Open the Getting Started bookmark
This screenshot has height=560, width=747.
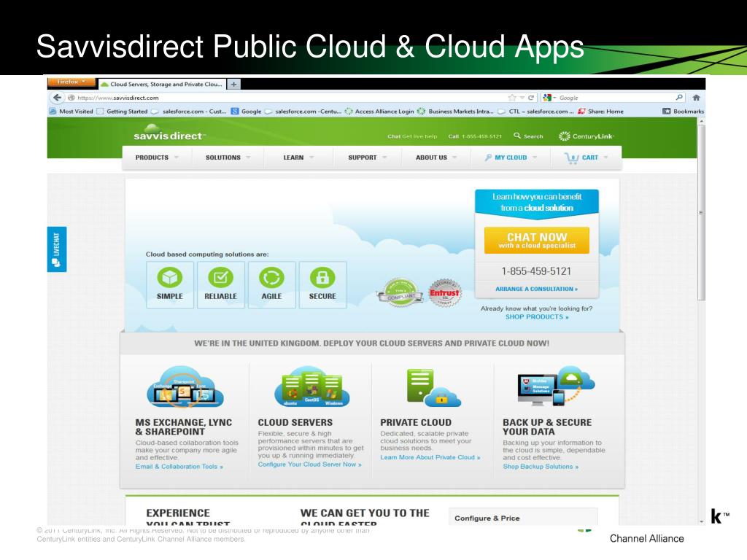[123, 112]
